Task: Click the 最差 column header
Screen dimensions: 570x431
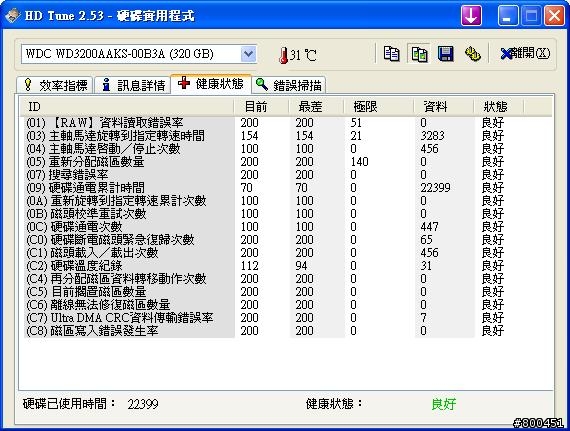Action: point(316,107)
